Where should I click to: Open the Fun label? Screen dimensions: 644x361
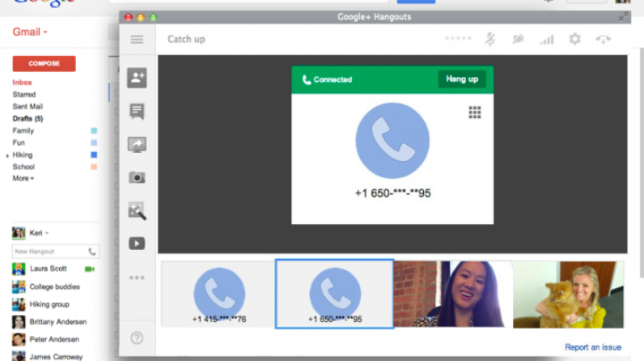coord(19,143)
